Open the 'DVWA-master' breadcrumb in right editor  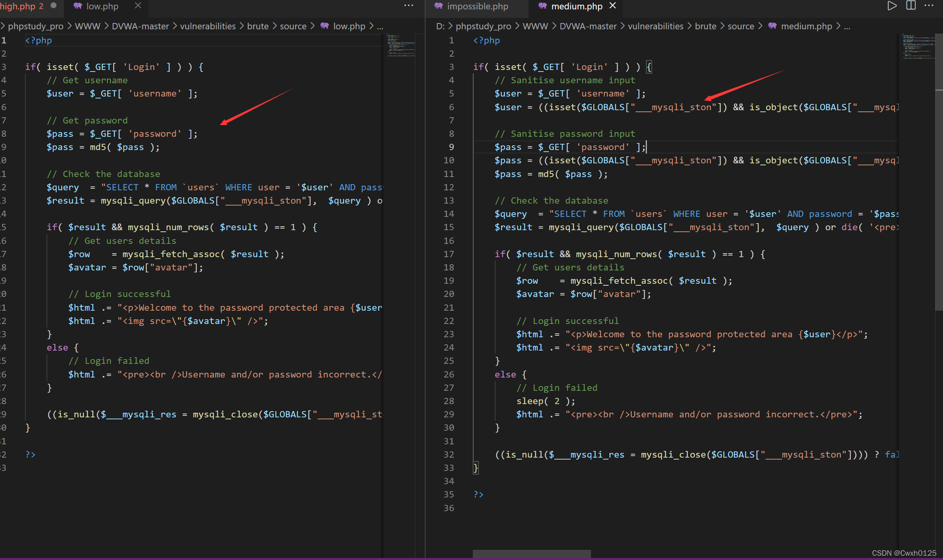(588, 26)
